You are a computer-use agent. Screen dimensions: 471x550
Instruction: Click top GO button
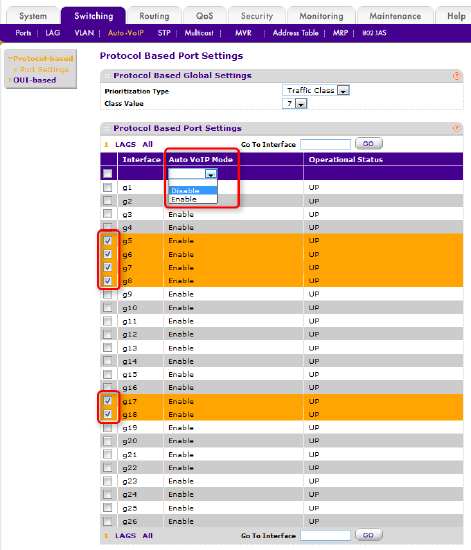368,144
